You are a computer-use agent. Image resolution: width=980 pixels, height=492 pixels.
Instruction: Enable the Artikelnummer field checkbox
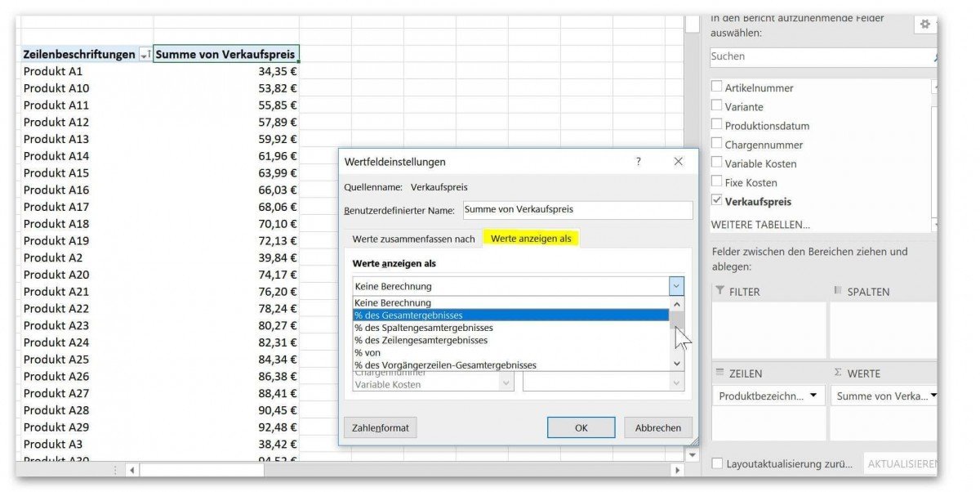[717, 85]
